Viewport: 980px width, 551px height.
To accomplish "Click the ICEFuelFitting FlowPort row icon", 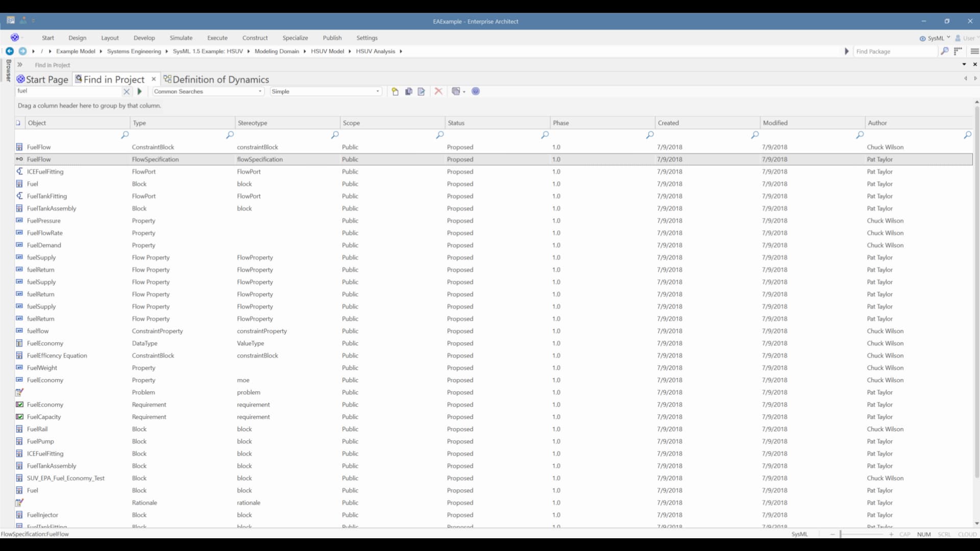I will click(19, 171).
